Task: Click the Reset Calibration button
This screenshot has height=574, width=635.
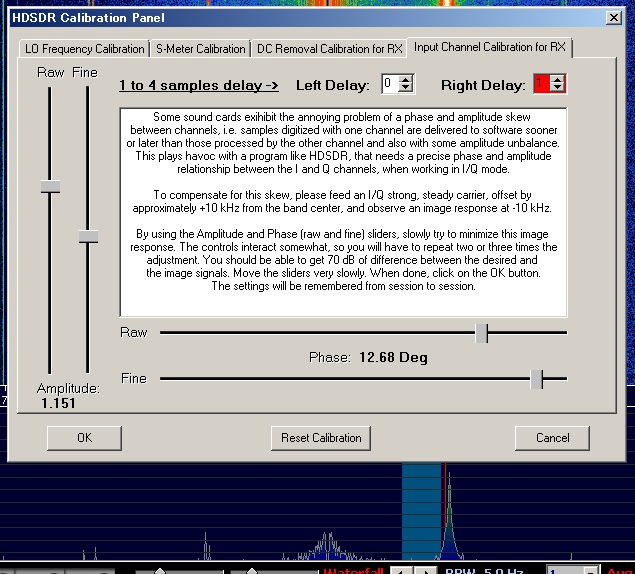Action: 321,438
